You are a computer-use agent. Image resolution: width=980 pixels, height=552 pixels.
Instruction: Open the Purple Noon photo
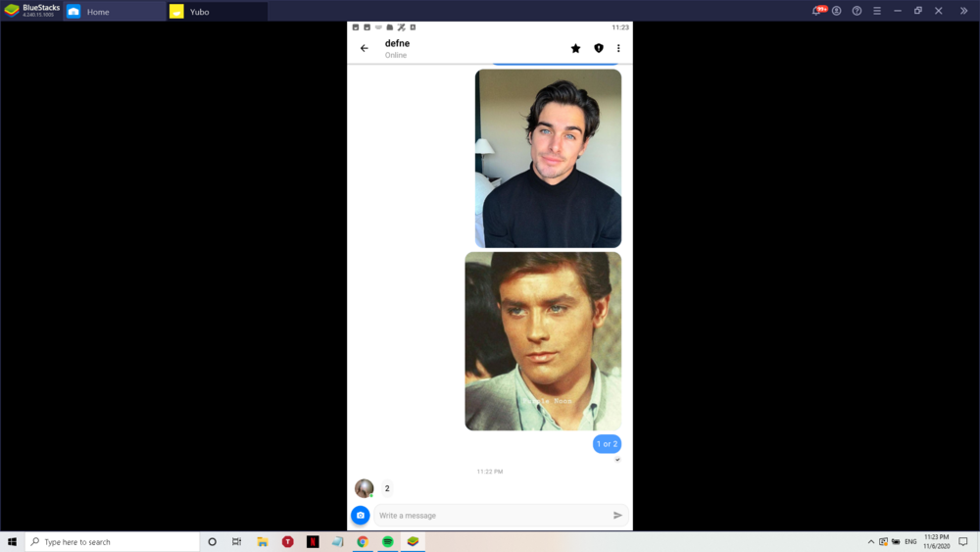pos(543,341)
